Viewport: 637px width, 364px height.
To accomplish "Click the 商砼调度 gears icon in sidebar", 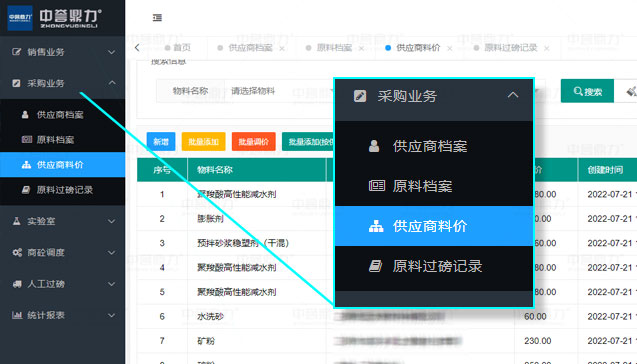I will [x=17, y=252].
